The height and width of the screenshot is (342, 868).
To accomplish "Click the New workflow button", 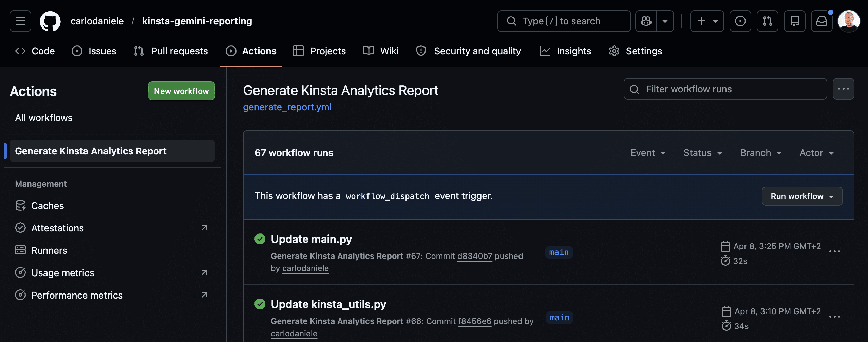I will pos(182,91).
